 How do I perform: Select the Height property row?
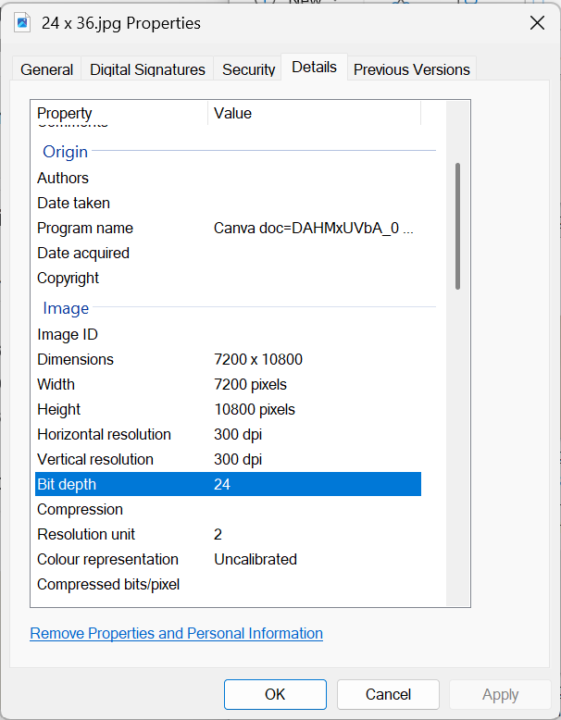pyautogui.click(x=228, y=409)
